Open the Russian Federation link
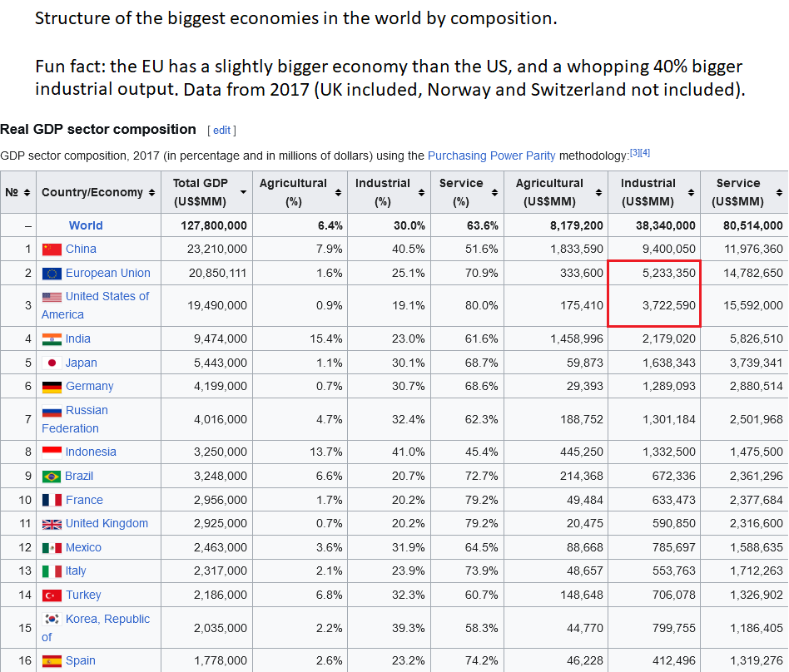This screenshot has width=789, height=672. 75,419
